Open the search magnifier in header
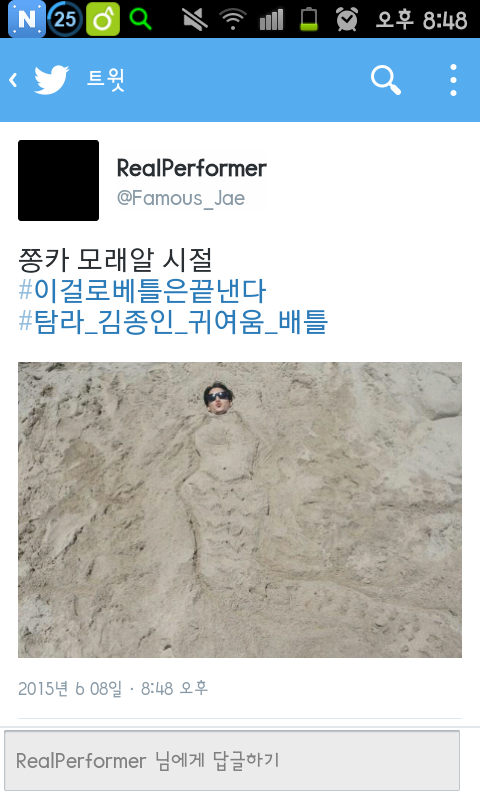 pos(386,80)
